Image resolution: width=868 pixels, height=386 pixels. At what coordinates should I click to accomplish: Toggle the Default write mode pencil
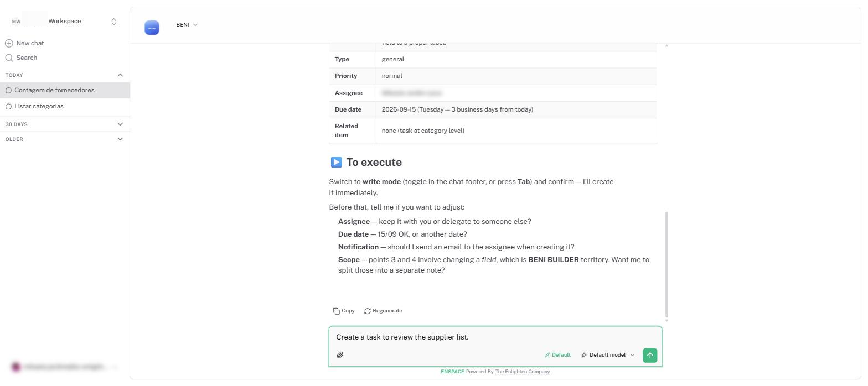(557, 355)
